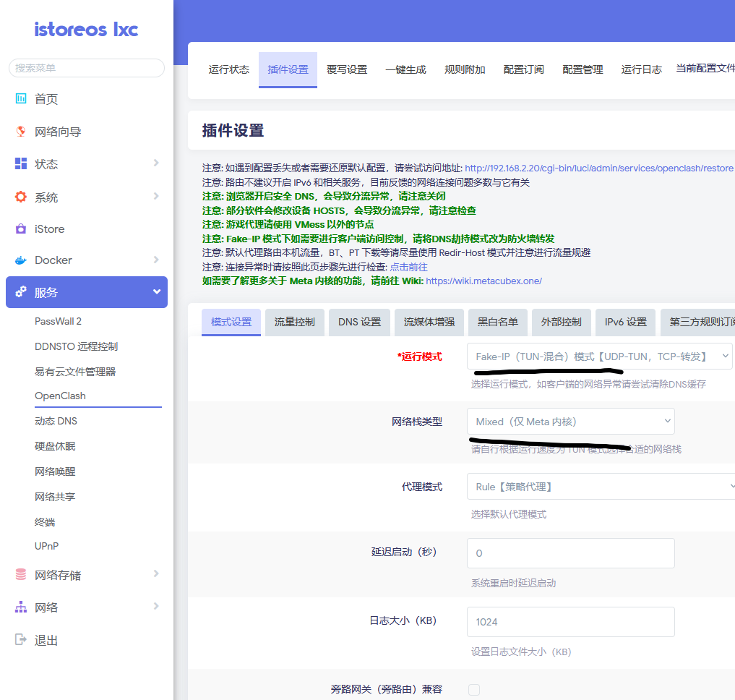Click the 搜索菜单 search field

pos(87,68)
